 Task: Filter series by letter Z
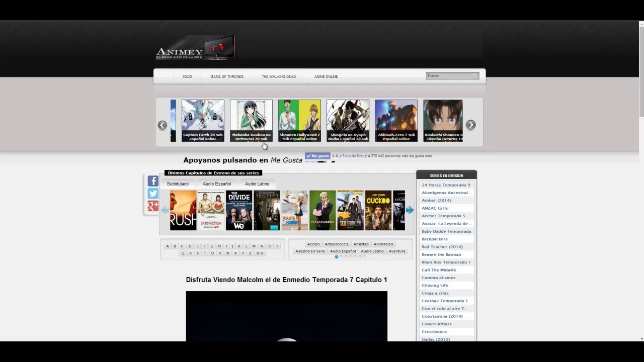pyautogui.click(x=250, y=253)
